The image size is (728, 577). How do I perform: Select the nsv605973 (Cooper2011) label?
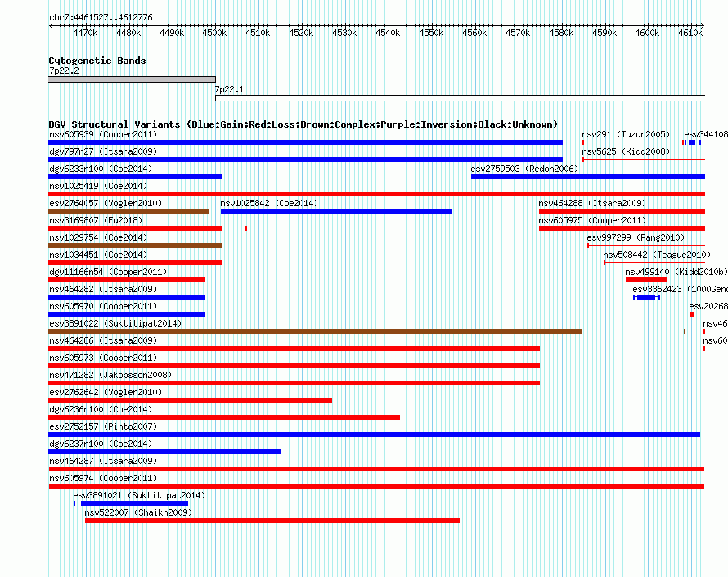103,358
